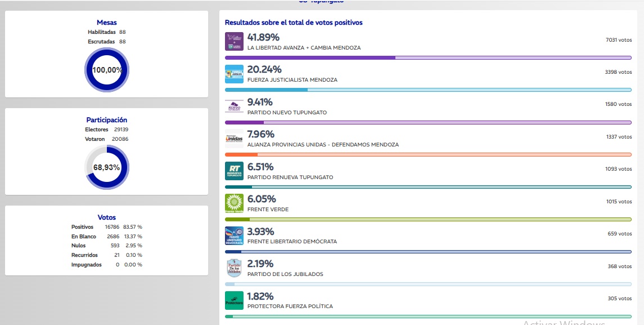The height and width of the screenshot is (325, 644).
Task: Click the Frente Verde green progress bar
Action: (429, 219)
